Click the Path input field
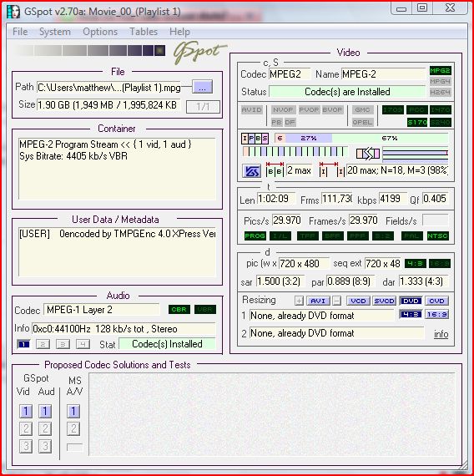The height and width of the screenshot is (476, 474). (109, 88)
